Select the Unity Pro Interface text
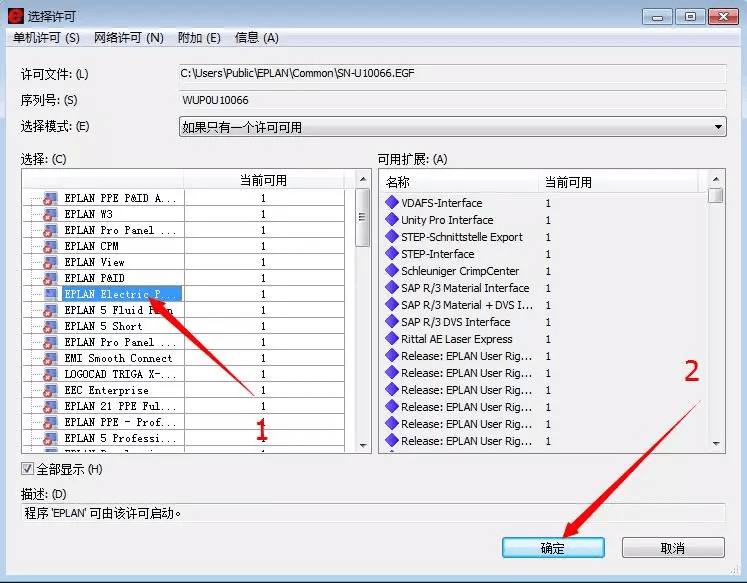The width and height of the screenshot is (747, 583). (x=447, y=220)
